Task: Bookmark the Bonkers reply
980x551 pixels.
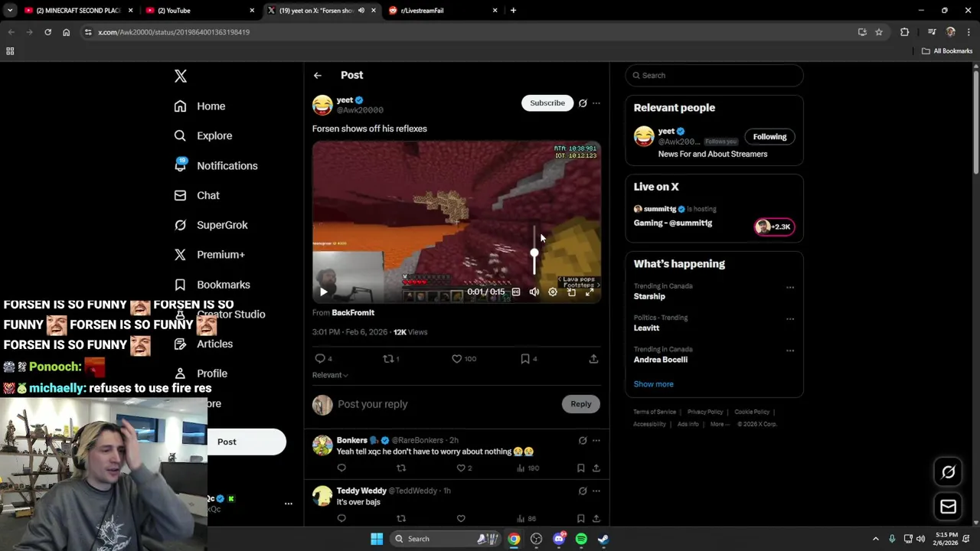Action: pos(580,468)
